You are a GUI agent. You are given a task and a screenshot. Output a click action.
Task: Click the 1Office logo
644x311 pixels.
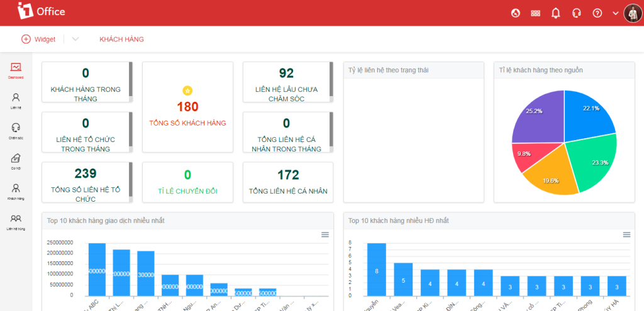tap(41, 11)
